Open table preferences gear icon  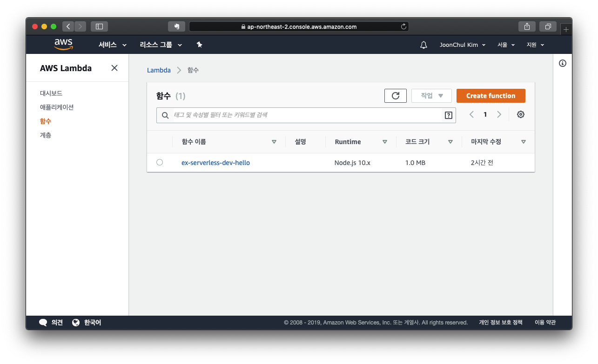pyautogui.click(x=521, y=114)
